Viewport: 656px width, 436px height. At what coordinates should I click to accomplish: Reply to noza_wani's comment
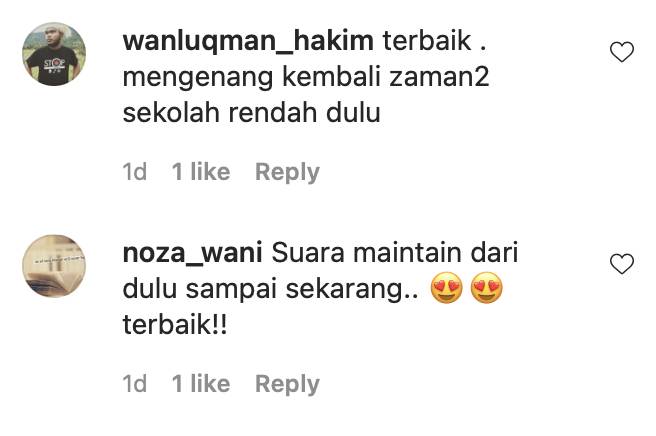click(287, 384)
